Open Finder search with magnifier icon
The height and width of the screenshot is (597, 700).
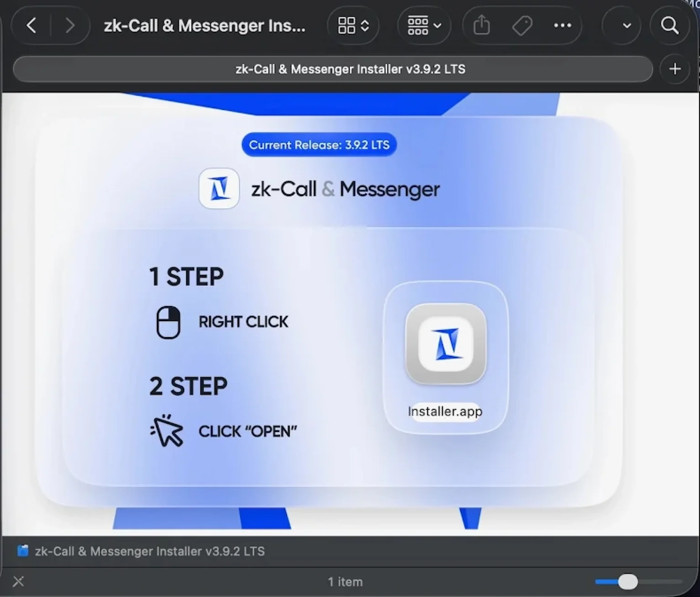669,26
